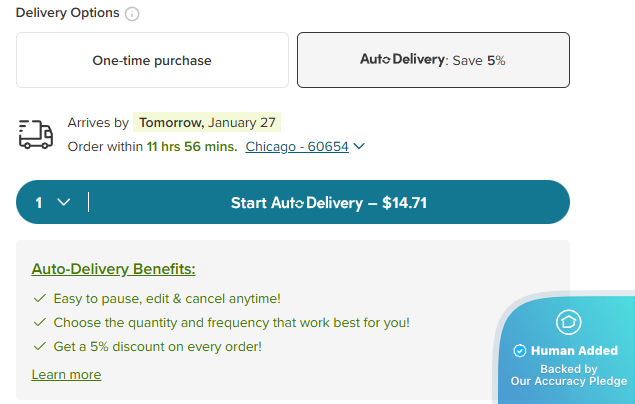Click the Delivery Options info icon

pos(133,14)
